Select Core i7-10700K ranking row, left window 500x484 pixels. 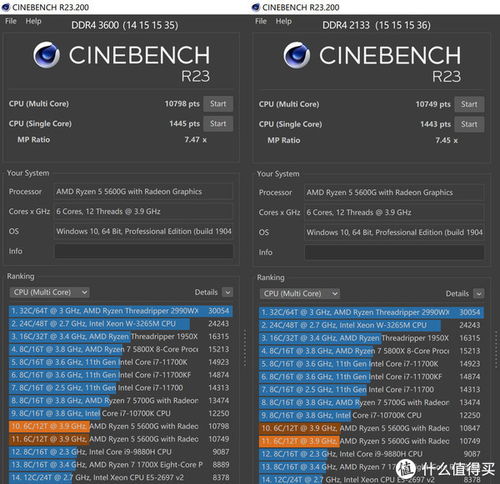121,413
